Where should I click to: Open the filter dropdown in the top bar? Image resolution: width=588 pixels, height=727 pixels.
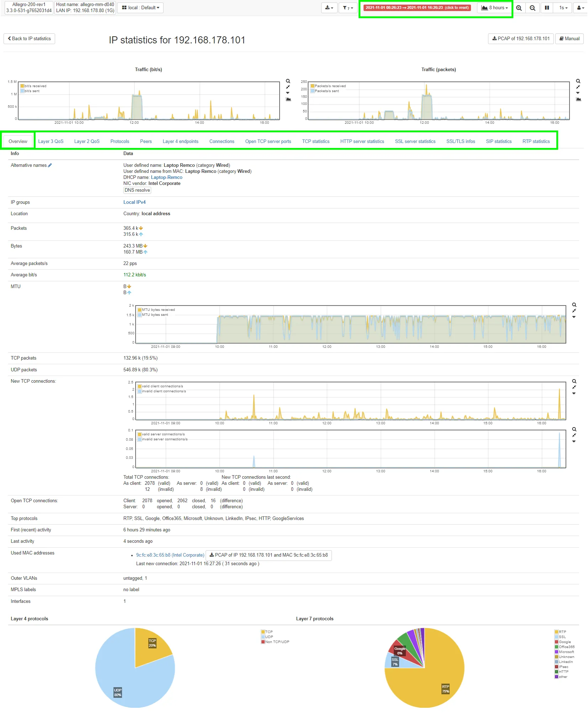tap(348, 8)
